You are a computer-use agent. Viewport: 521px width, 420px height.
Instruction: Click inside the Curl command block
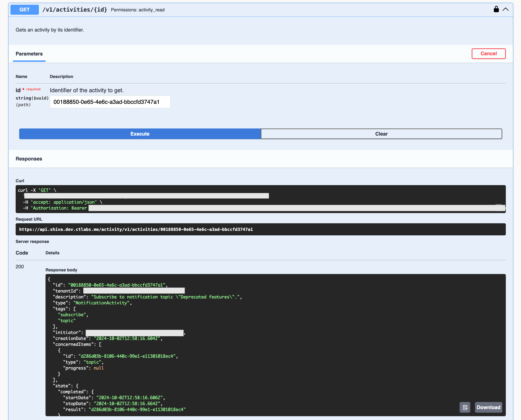[260, 199]
